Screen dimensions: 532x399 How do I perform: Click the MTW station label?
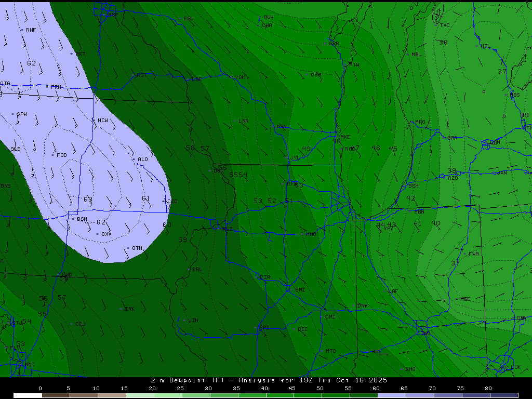[354, 65]
